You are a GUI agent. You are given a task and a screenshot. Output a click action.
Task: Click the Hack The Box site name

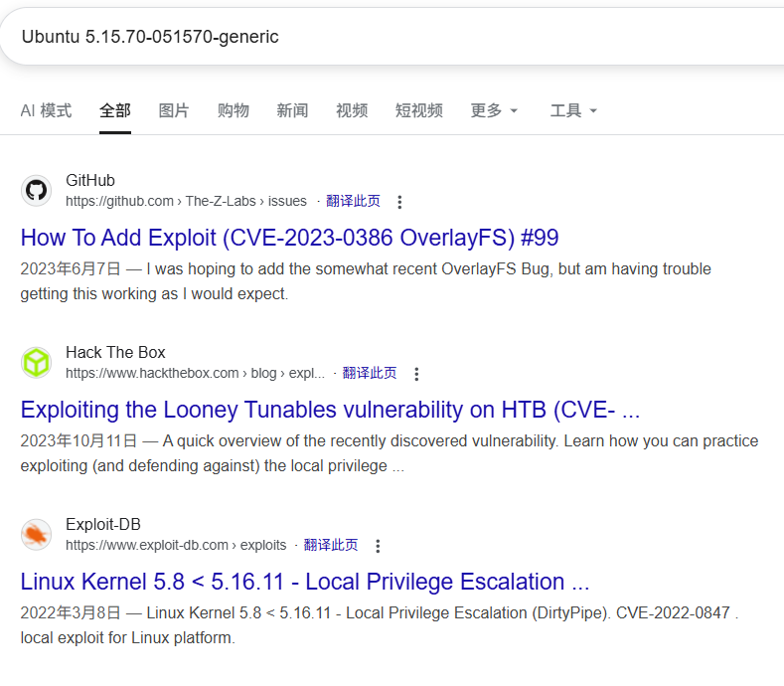tap(115, 353)
